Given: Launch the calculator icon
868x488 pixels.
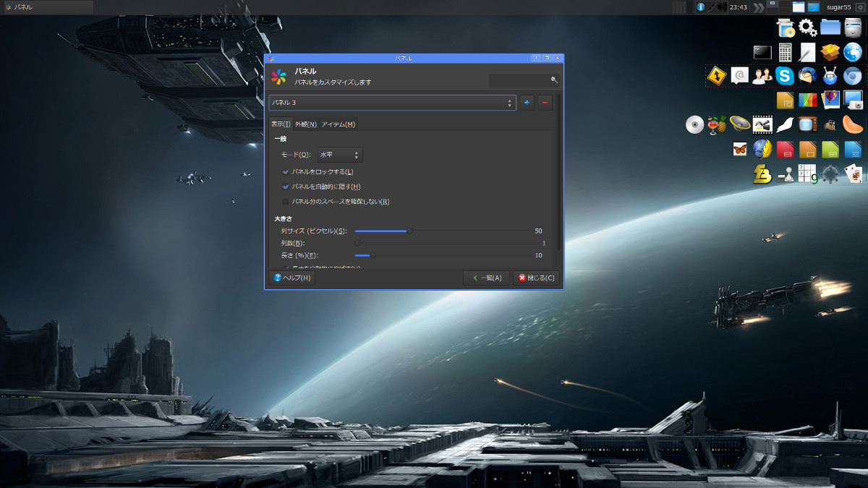Looking at the screenshot, I should 786,52.
